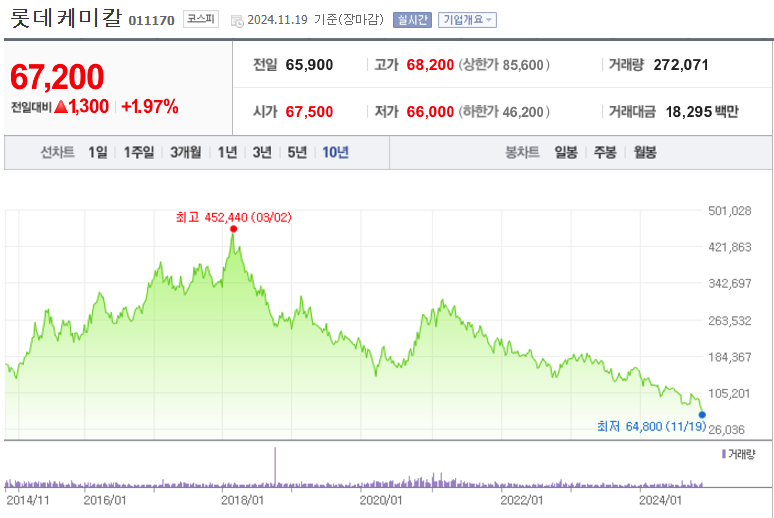This screenshot has width=774, height=518.
Task: Click the 2018/01 x-axis label
Action: 242,500
